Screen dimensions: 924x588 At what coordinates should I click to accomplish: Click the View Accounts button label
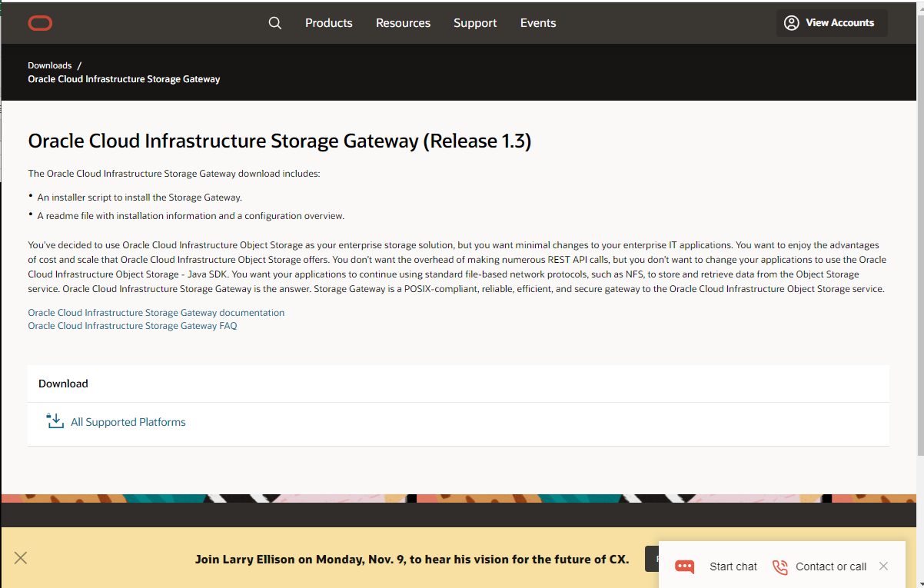pos(839,23)
